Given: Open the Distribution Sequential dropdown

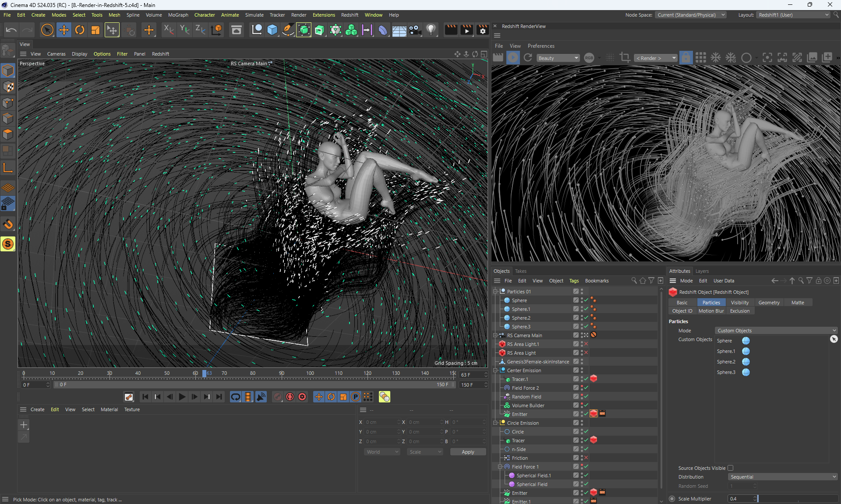Looking at the screenshot, I should tap(783, 477).
